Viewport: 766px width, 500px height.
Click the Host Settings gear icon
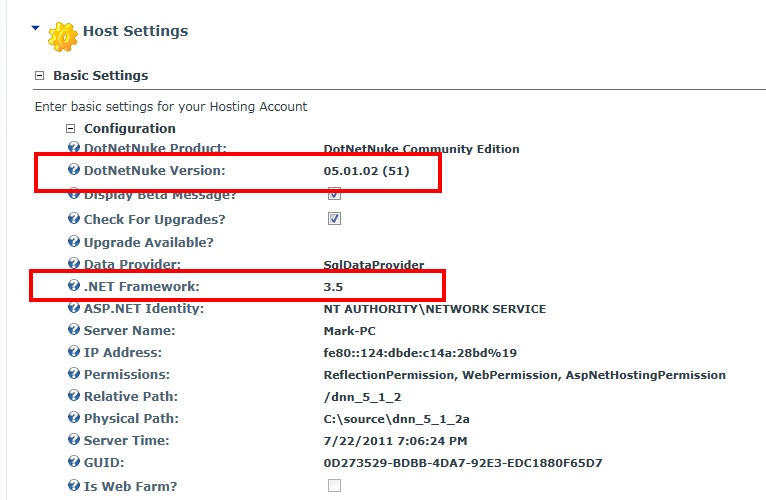coord(63,37)
